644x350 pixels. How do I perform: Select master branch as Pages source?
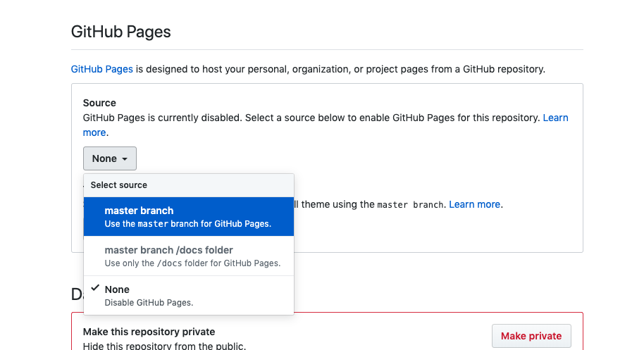click(x=189, y=217)
